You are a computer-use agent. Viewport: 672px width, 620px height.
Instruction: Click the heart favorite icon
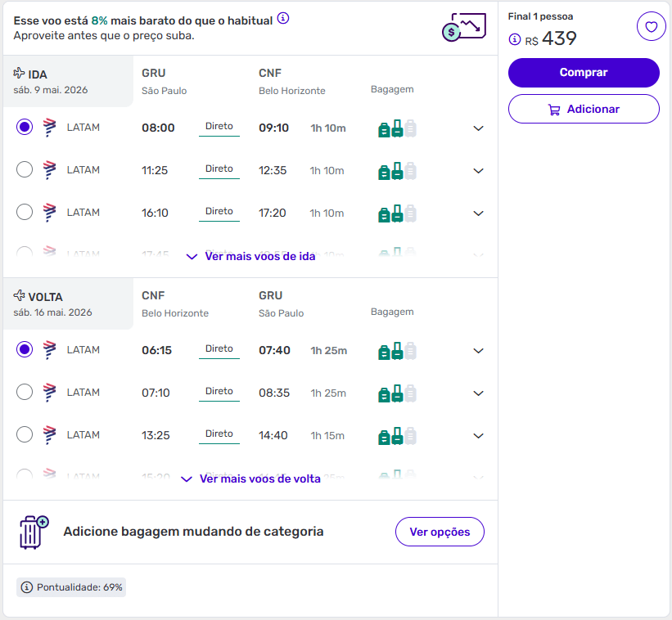(651, 27)
